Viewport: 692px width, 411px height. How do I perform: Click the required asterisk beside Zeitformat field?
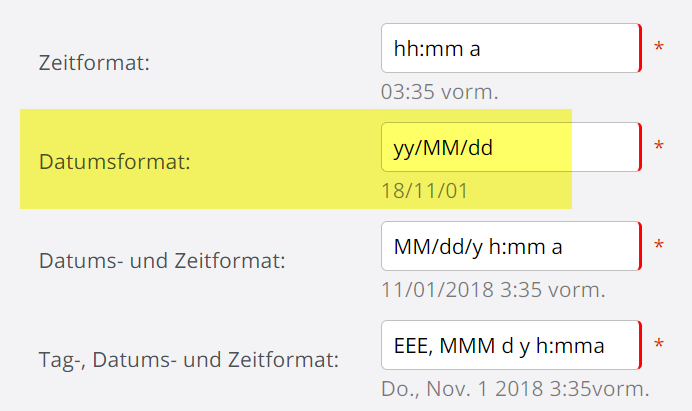659,48
